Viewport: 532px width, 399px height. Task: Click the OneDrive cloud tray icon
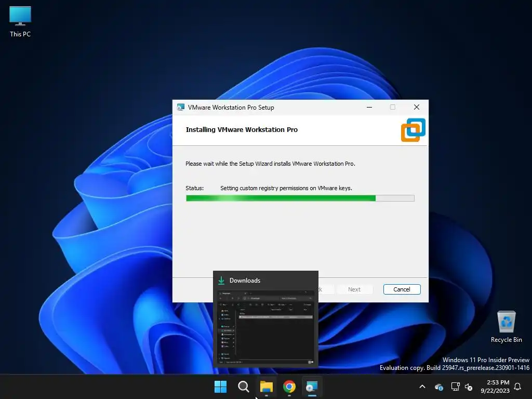click(438, 387)
